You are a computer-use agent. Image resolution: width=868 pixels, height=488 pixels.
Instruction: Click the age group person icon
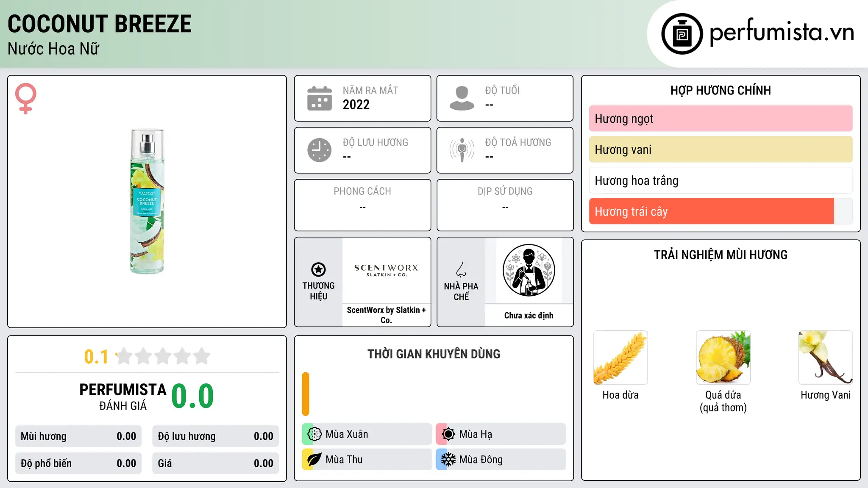462,98
